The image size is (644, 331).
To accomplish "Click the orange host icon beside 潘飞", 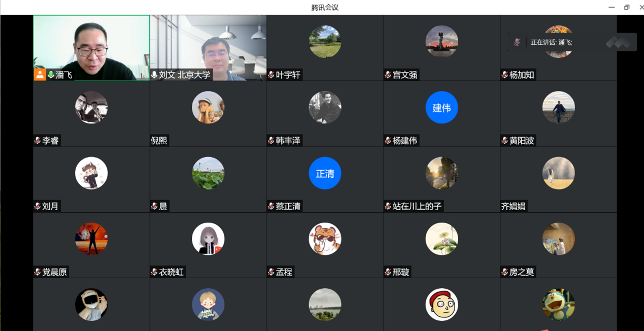I will (x=40, y=75).
